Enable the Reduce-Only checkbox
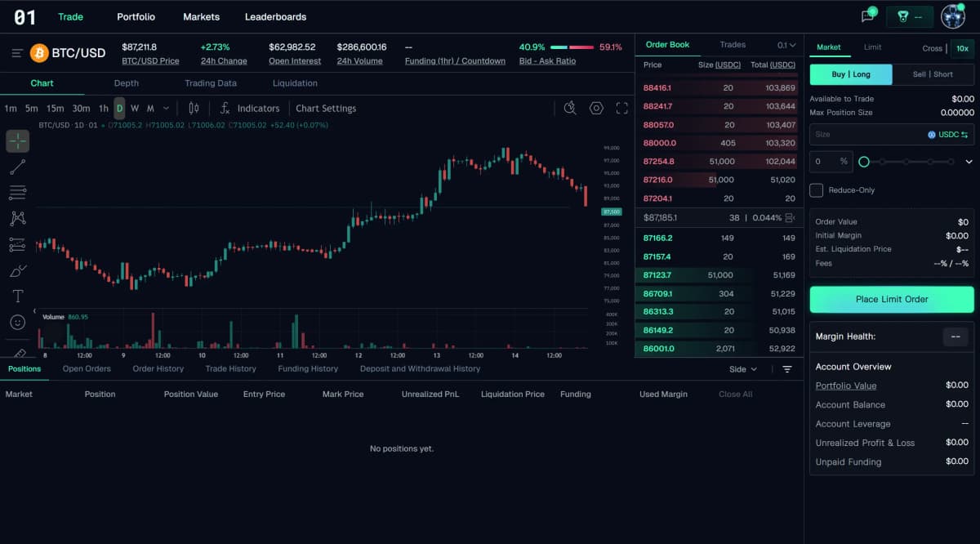The width and height of the screenshot is (980, 544). tap(816, 190)
